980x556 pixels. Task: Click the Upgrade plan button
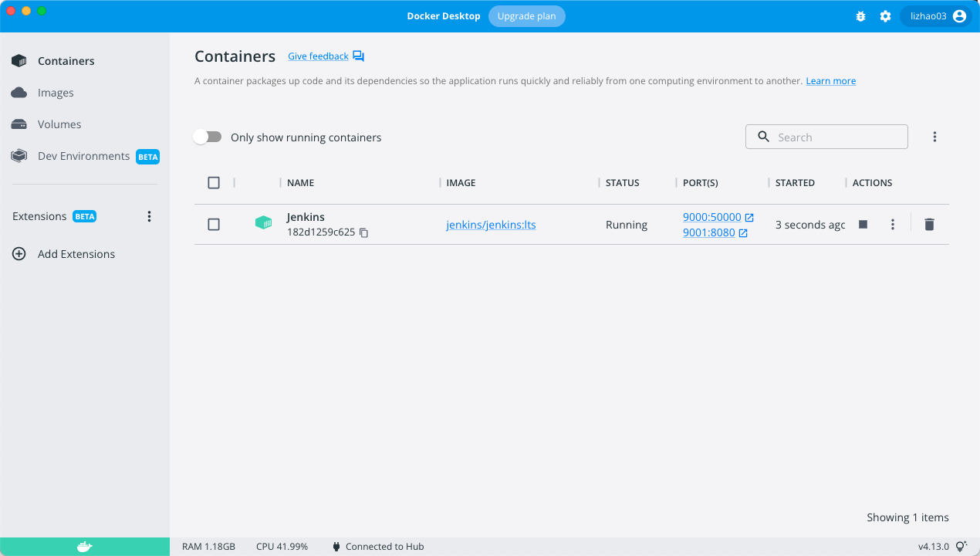pos(527,16)
